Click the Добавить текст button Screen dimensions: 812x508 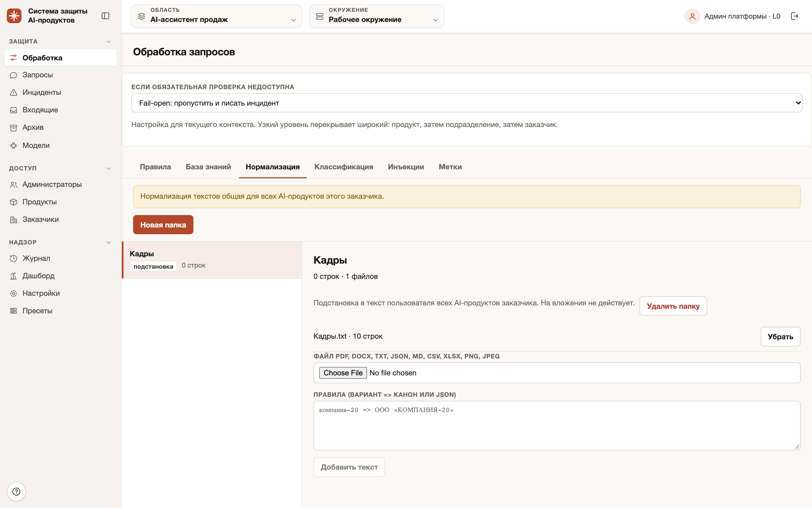tap(349, 467)
